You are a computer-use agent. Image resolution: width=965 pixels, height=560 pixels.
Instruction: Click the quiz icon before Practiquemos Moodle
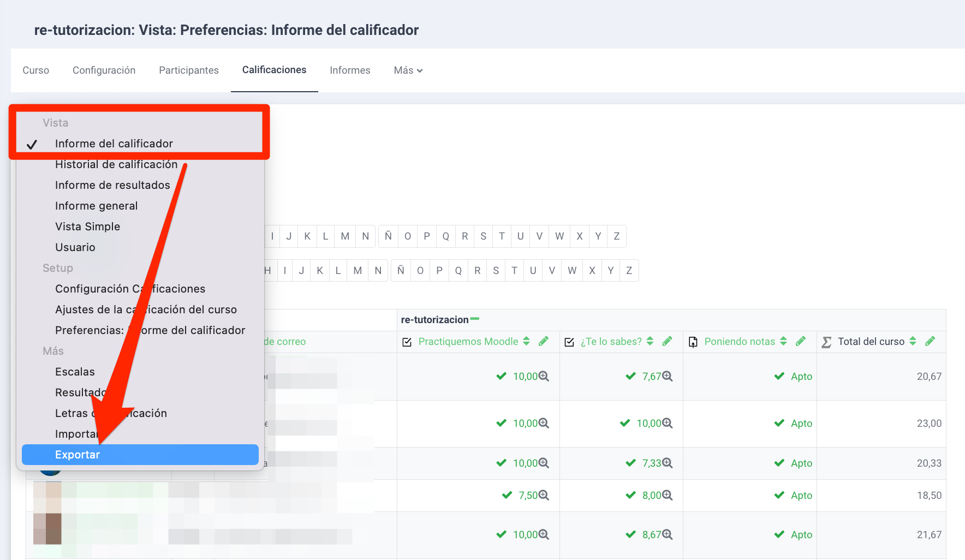(407, 342)
